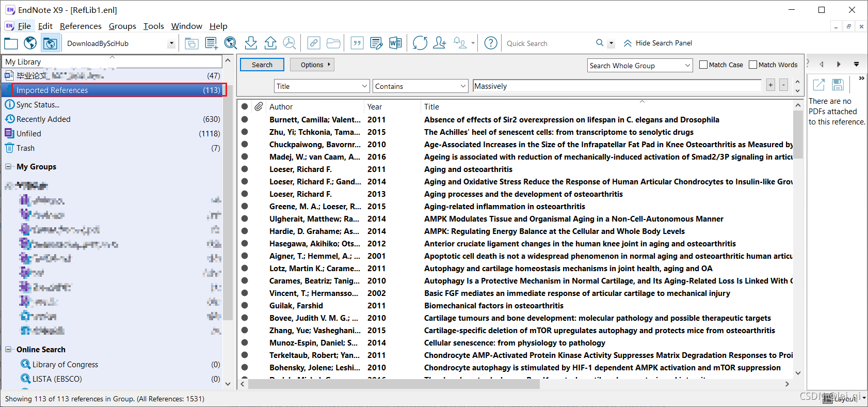Screen dimensions: 868x407
Task: Click the New Reference toolbar icon
Action: (x=211, y=43)
